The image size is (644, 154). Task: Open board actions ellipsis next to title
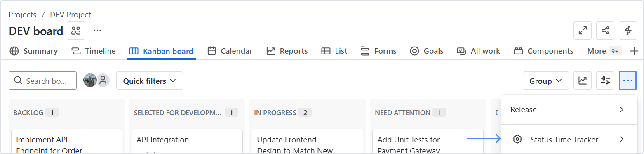[97, 31]
